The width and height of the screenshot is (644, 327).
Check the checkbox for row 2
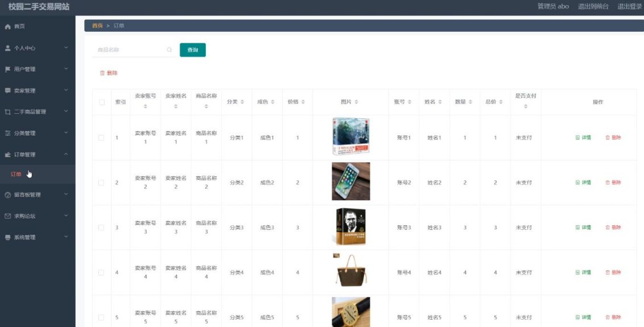(x=101, y=183)
